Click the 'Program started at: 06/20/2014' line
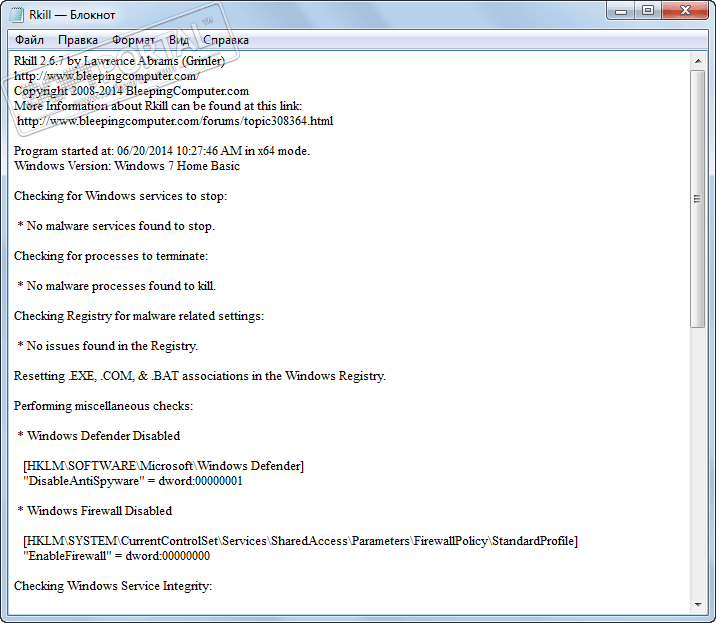716x623 pixels. pos(162,151)
